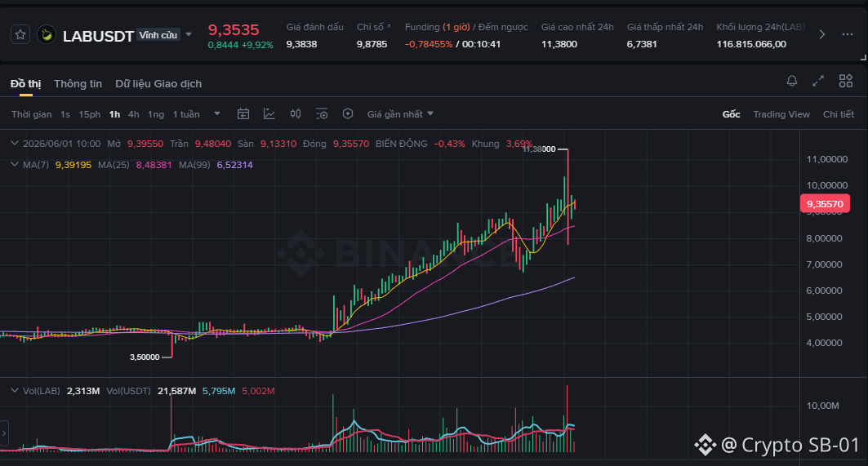Collapse the MA indicator legend chevron

(x=15, y=164)
